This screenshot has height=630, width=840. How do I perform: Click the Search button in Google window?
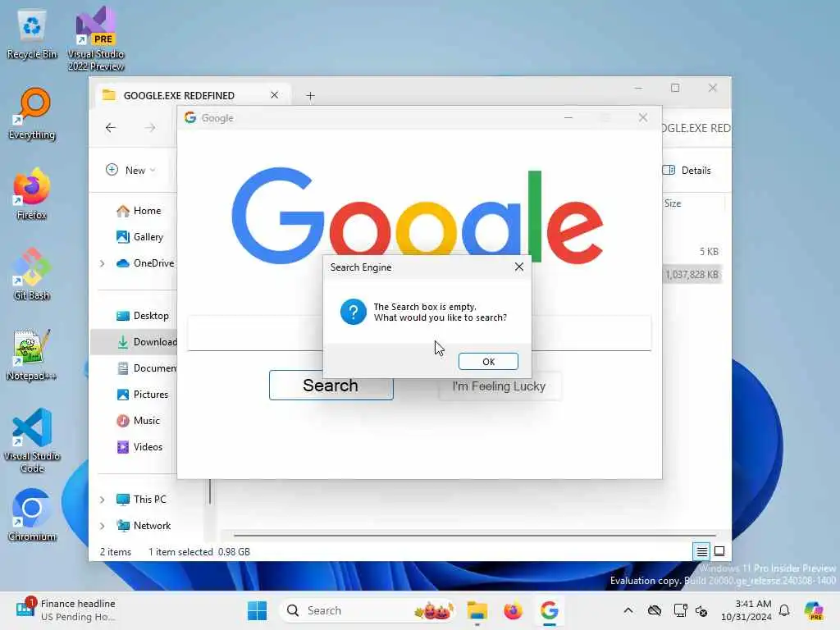click(x=331, y=386)
